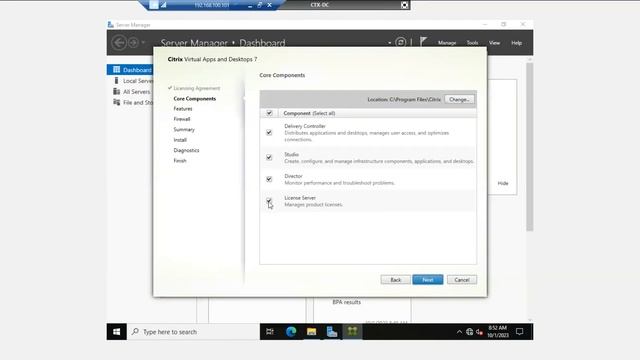Click Core Components step in wizard
This screenshot has height=360, width=640.
195,98
